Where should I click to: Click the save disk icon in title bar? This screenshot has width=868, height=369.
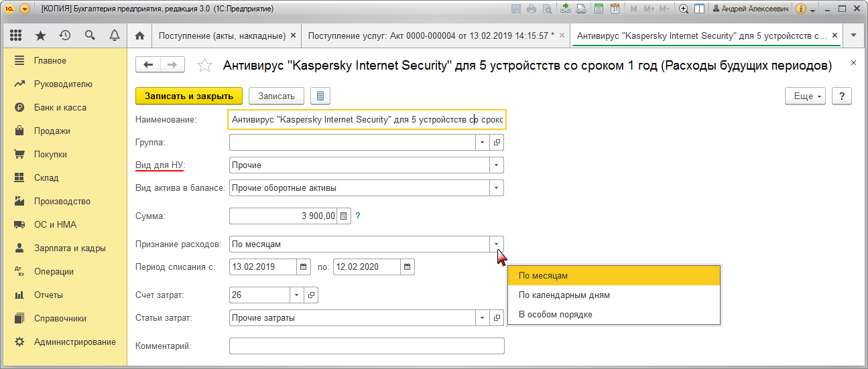pyautogui.click(x=516, y=9)
